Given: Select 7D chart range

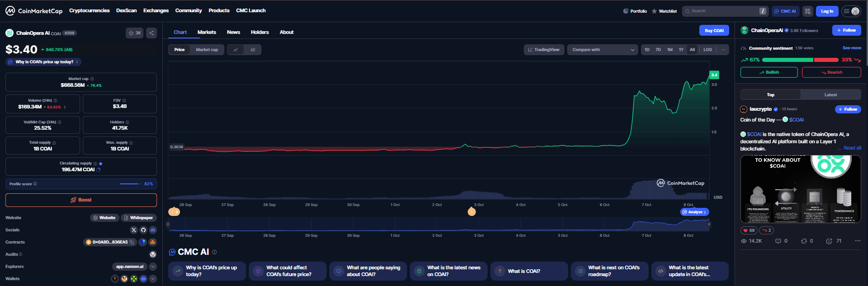Looking at the screenshot, I should pos(658,50).
